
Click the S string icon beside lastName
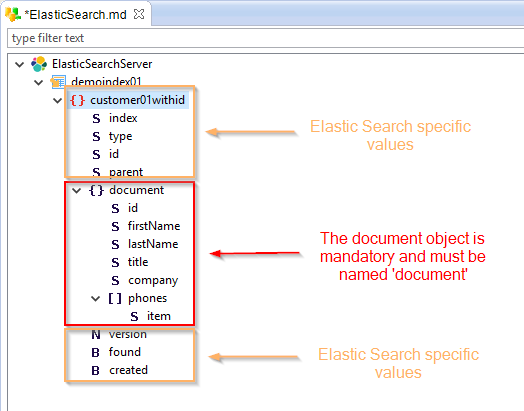tap(115, 245)
